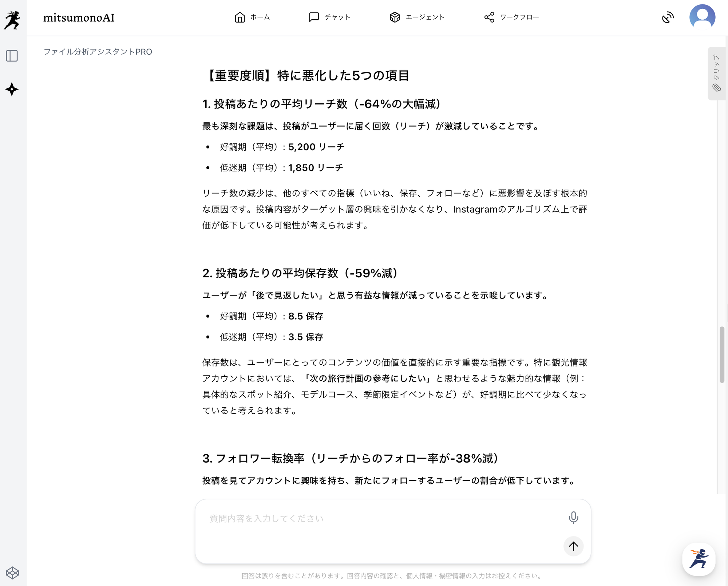The height and width of the screenshot is (586, 728).
Task: Click the vertical scrollbar thumb
Action: click(x=722, y=355)
